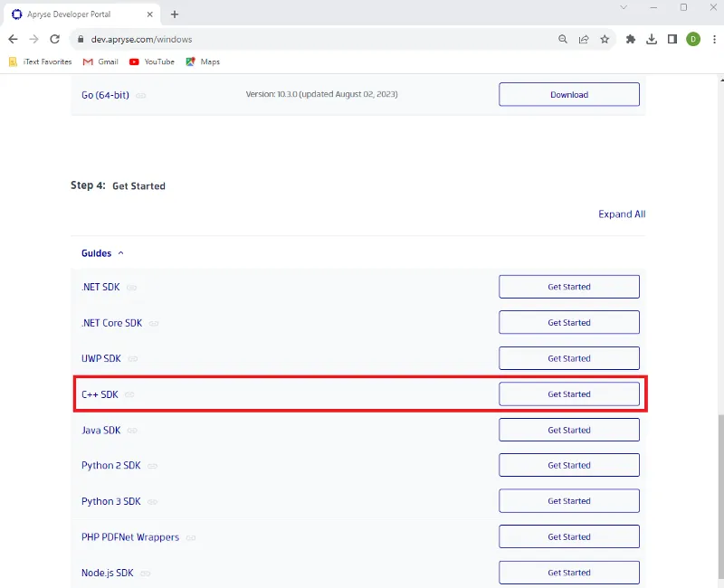Open the green D profile avatar
Screen dimensions: 724x588
point(693,39)
